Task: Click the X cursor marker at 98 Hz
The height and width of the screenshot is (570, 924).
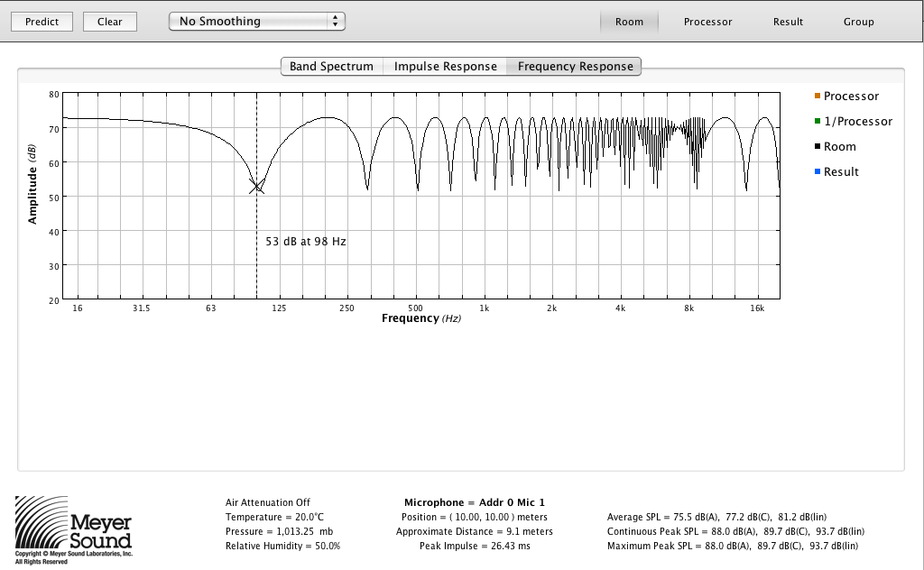Action: pos(257,187)
